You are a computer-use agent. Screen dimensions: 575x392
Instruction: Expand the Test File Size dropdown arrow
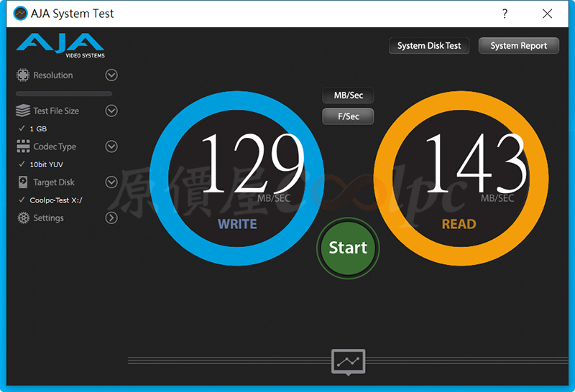click(x=111, y=111)
